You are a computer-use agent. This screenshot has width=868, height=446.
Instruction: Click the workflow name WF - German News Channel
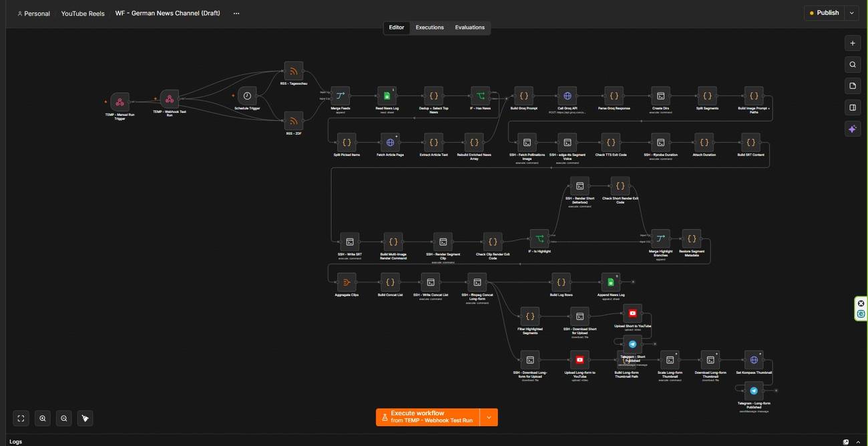point(168,13)
